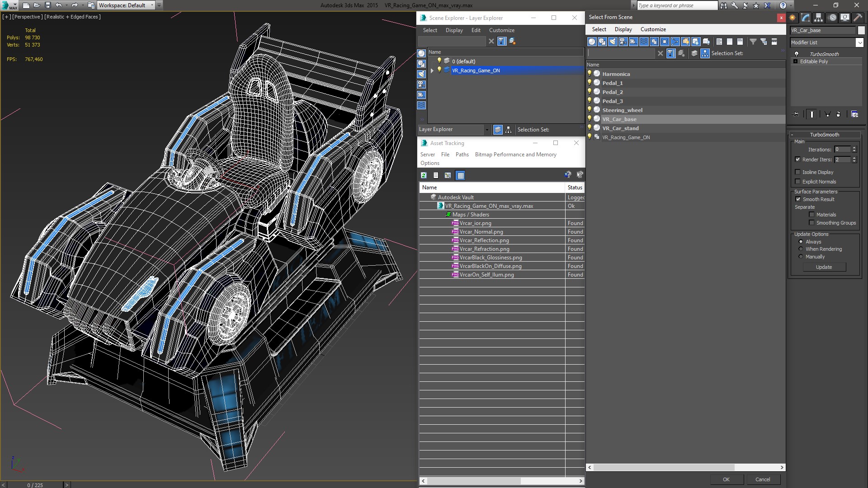Click Select None icon in Select From Scene toolbar
The image size is (868, 488).
coord(730,42)
